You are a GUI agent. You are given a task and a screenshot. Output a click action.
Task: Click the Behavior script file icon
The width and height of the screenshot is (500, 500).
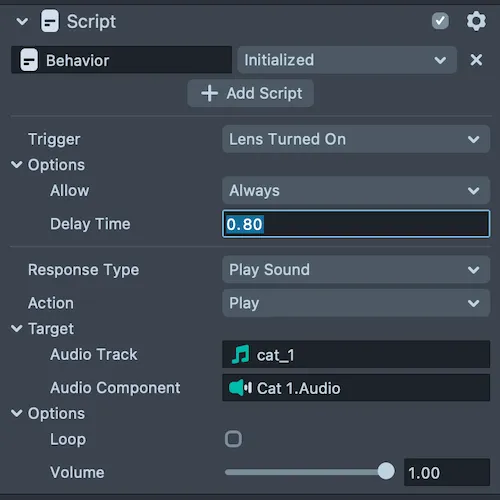[29, 60]
